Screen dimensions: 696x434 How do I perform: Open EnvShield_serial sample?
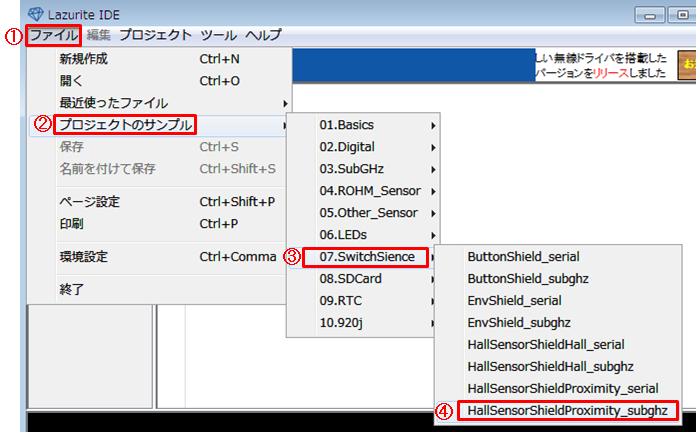[558, 301]
